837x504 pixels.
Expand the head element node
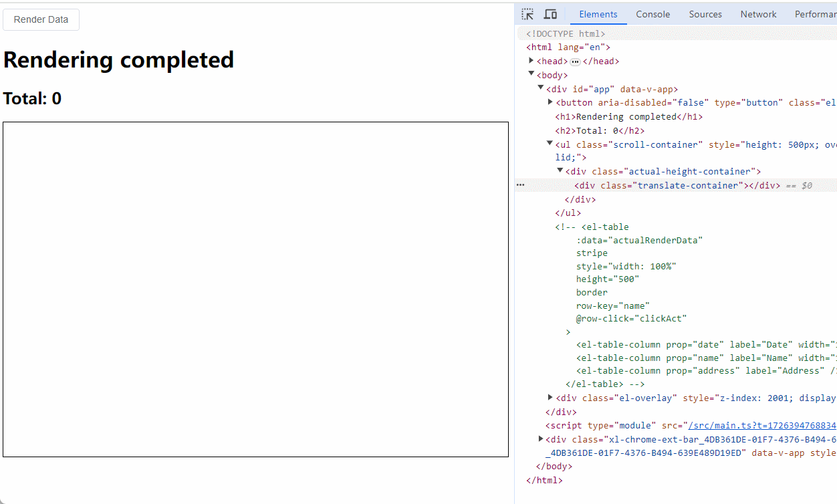pos(531,61)
